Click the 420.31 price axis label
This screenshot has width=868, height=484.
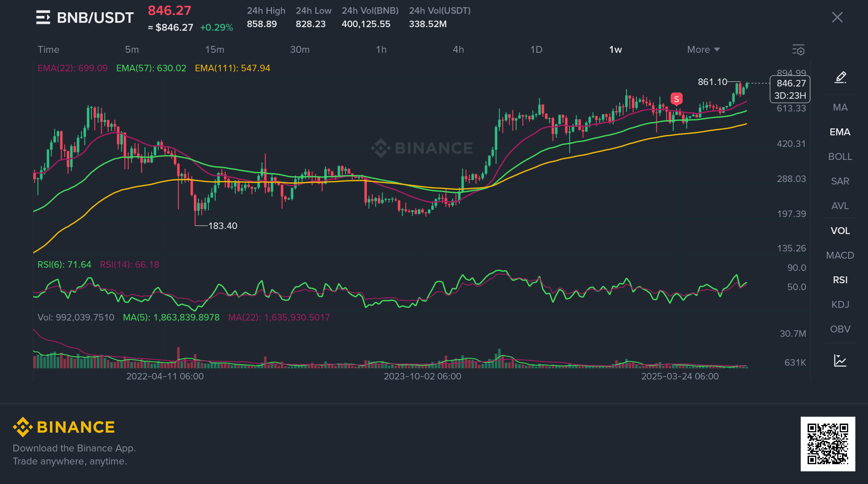click(x=791, y=144)
